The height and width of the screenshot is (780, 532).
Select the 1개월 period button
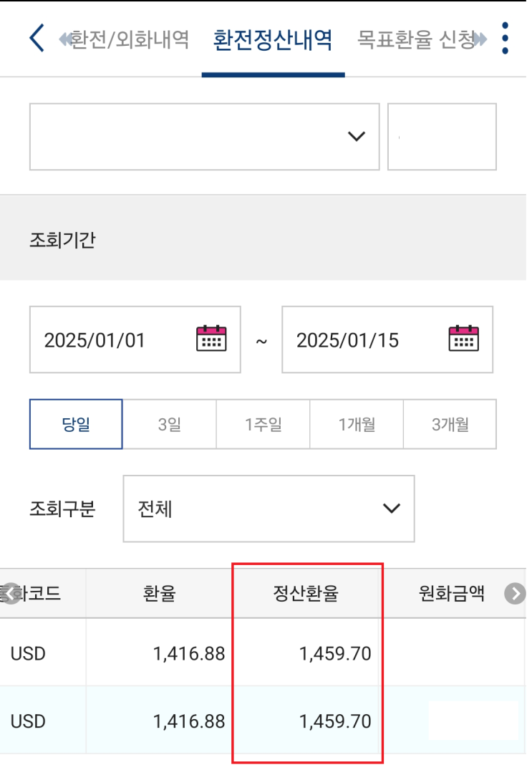[357, 424]
